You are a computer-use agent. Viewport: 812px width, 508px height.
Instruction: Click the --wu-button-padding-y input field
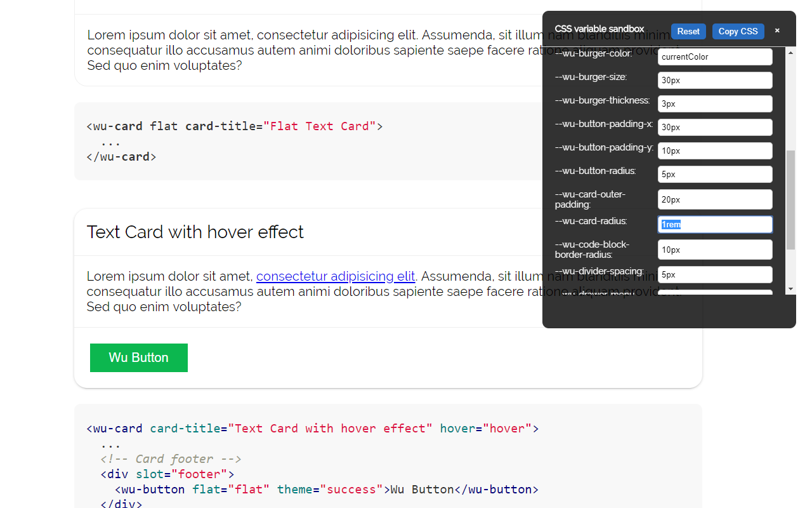[x=715, y=150]
